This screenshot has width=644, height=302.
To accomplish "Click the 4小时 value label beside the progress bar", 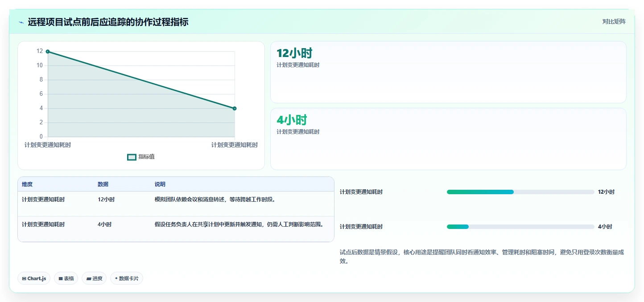I will click(x=605, y=227).
